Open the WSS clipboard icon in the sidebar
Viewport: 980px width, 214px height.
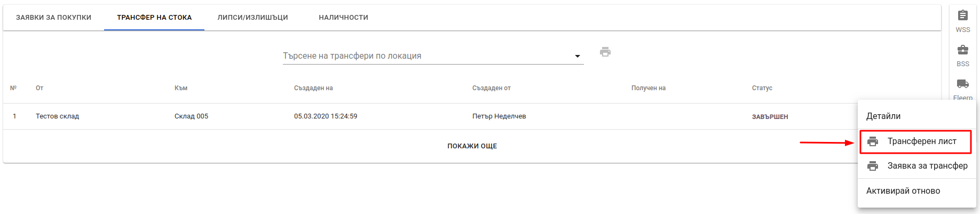(x=963, y=15)
